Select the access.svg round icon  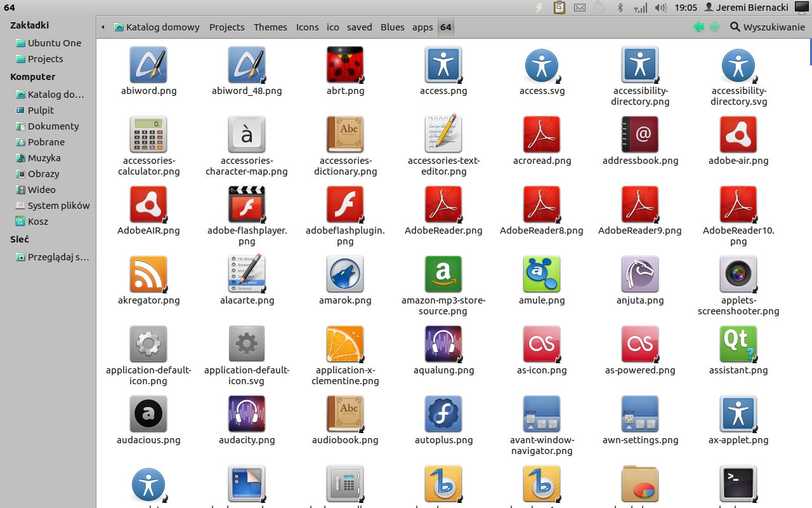(542, 65)
